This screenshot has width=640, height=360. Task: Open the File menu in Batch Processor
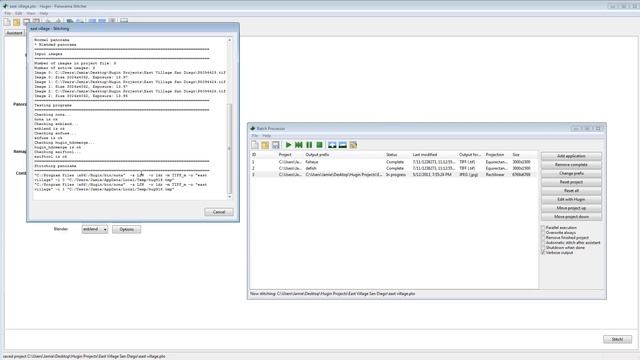pos(255,136)
